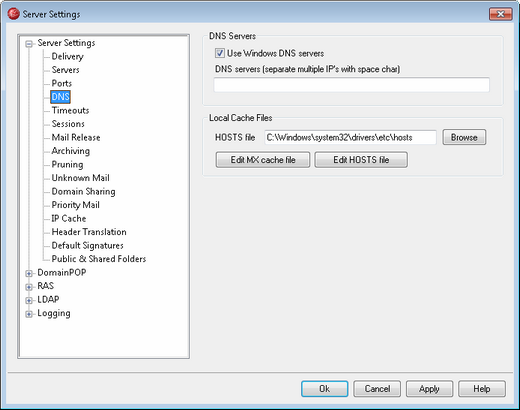The height and width of the screenshot is (410, 520).
Task: Click the MDaemon app icon in title bar
Action: 13,14
